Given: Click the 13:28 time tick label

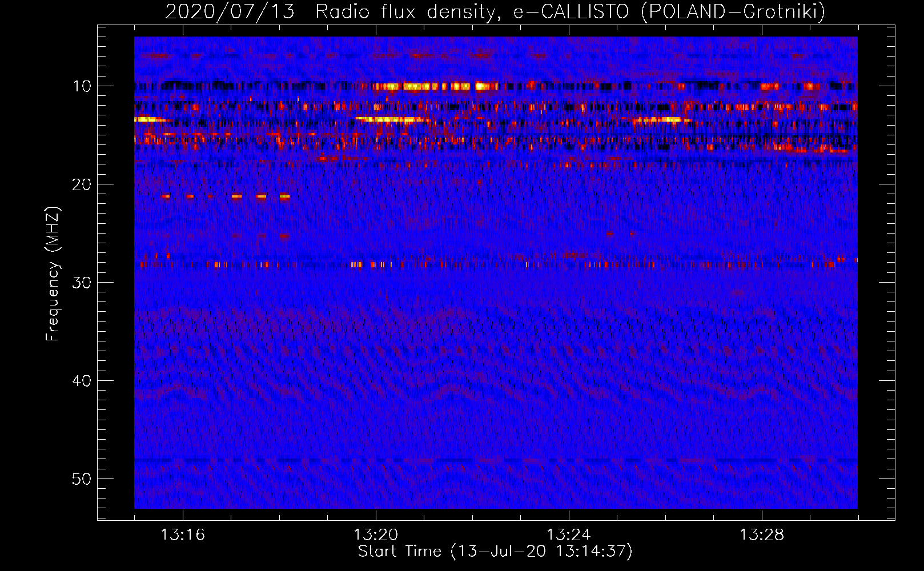Looking at the screenshot, I should tap(762, 535).
